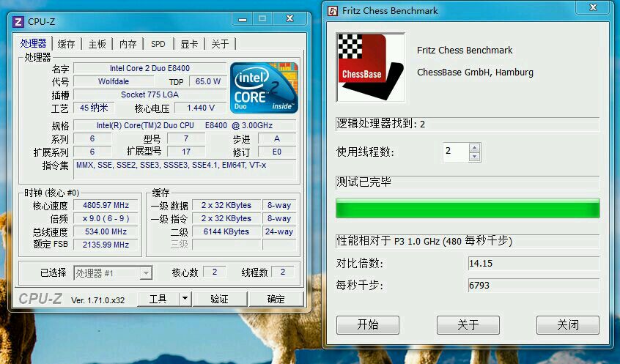Click the CPU-Z maximize button
This screenshot has height=364, width=620.
(x=262, y=18)
